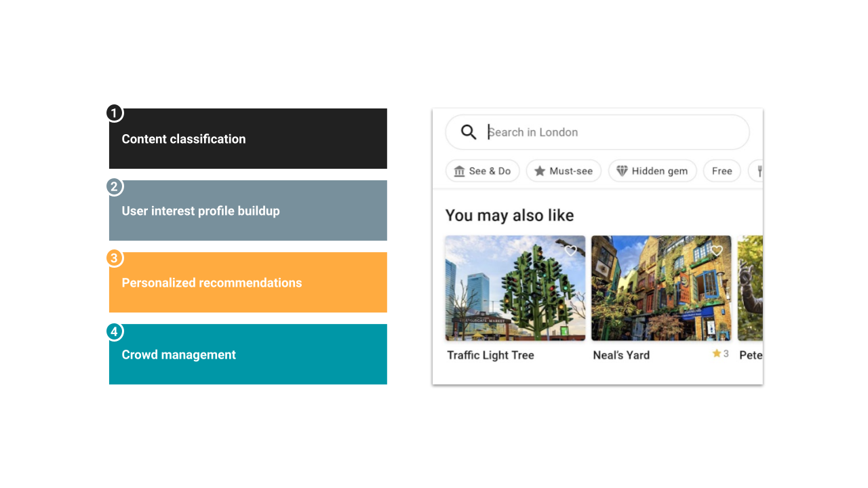This screenshot has height=488, width=868.
Task: Click the fork icon on the partially visible filter chip
Action: click(x=759, y=171)
